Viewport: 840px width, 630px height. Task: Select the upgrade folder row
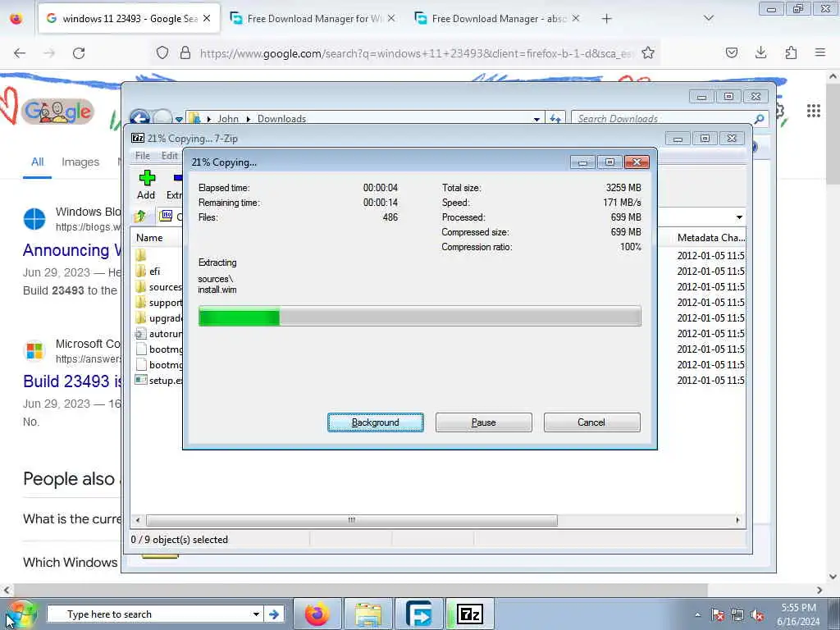(x=158, y=317)
